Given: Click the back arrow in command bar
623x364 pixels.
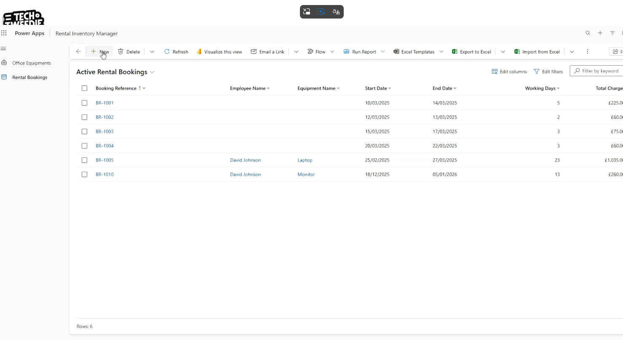Looking at the screenshot, I should point(78,52).
